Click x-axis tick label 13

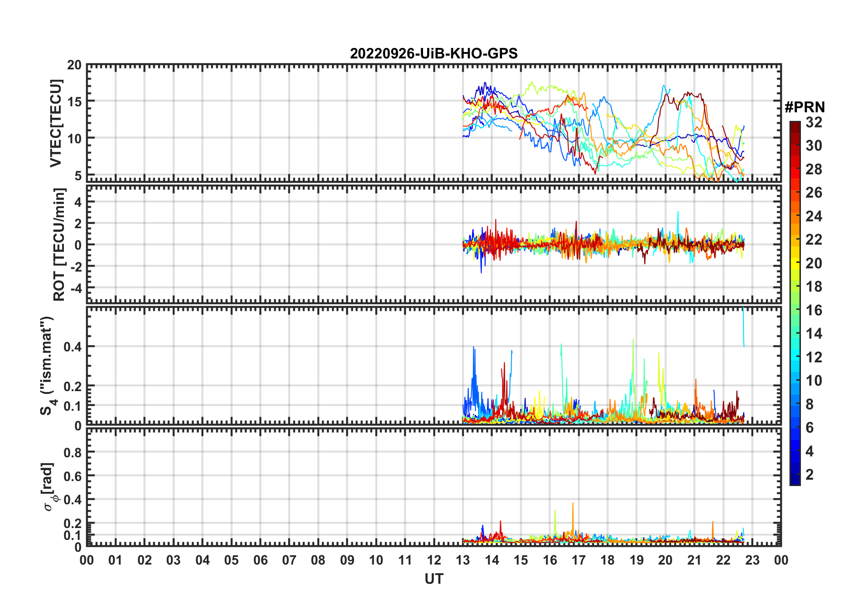tap(463, 560)
